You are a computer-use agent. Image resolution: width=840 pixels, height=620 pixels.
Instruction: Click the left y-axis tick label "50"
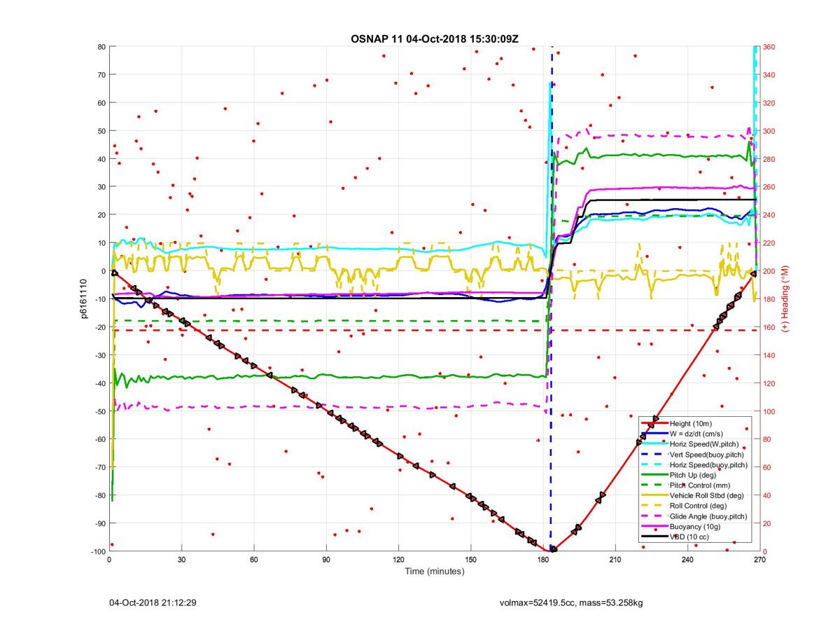tap(101, 131)
